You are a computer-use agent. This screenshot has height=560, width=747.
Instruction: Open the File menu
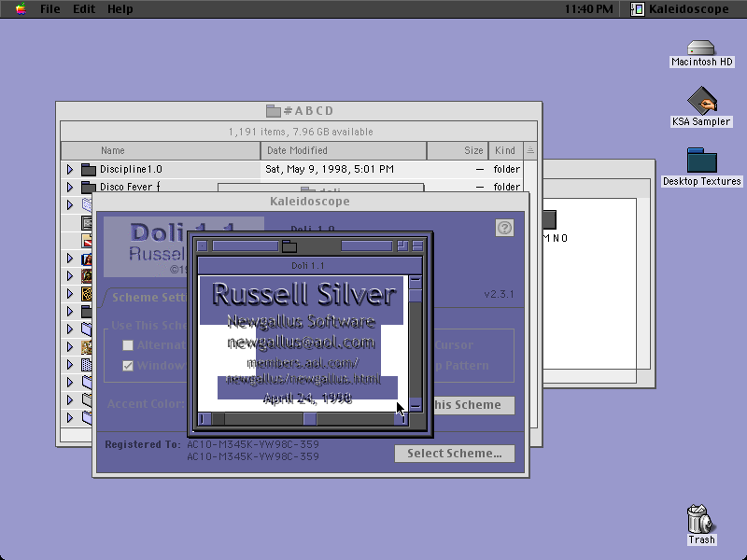50,8
